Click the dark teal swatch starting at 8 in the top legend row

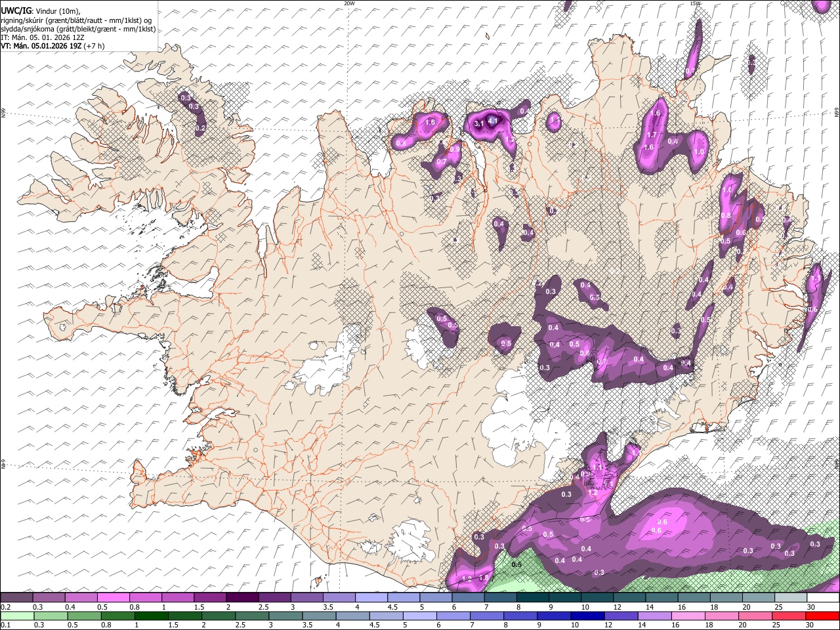(532, 598)
